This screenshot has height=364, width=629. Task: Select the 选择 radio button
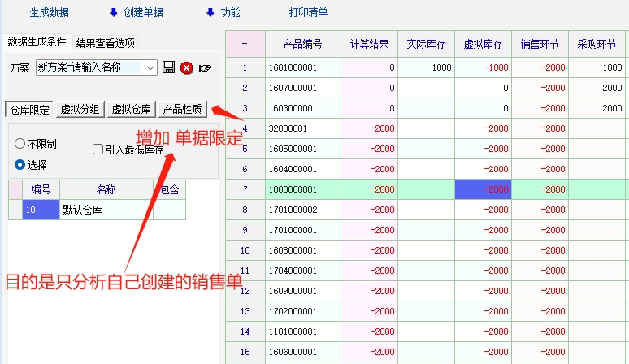pos(20,164)
